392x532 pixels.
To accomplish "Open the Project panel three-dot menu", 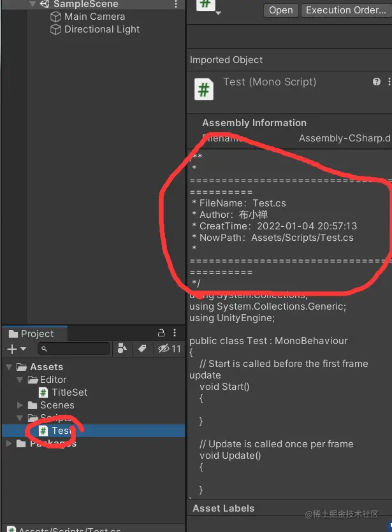I will tap(175, 333).
